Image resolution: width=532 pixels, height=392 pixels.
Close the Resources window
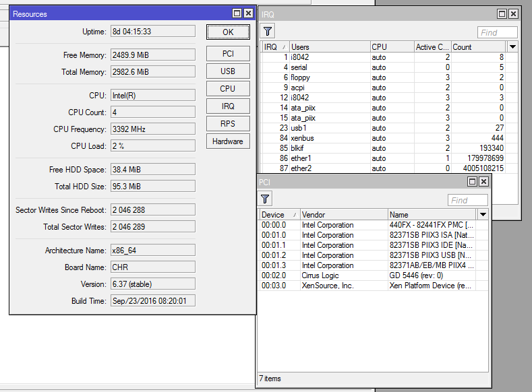[248, 13]
